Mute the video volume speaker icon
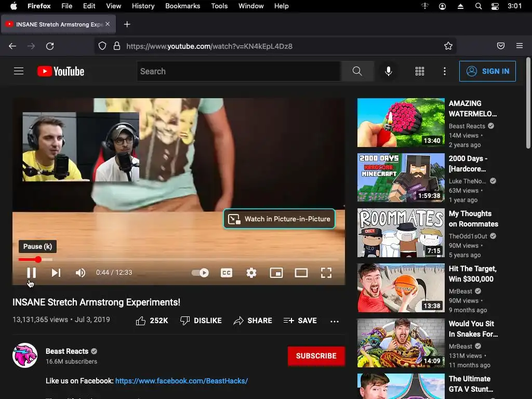The height and width of the screenshot is (399, 532). point(81,273)
